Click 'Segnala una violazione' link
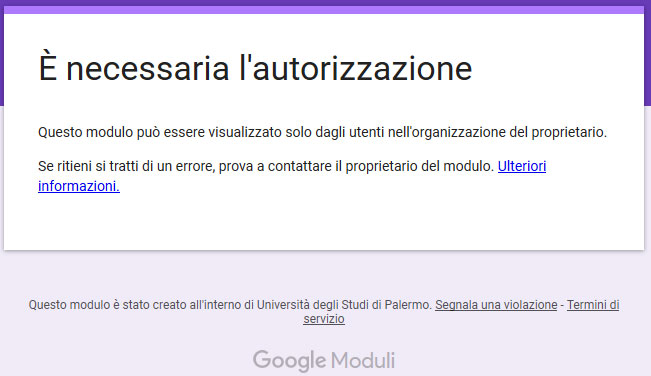This screenshot has width=651, height=376. (496, 305)
